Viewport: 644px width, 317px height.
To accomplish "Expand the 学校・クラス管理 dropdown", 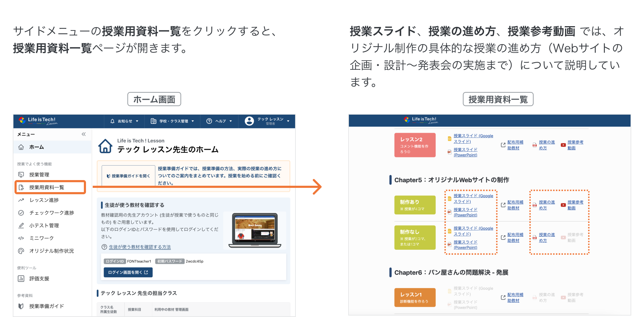I will point(172,121).
